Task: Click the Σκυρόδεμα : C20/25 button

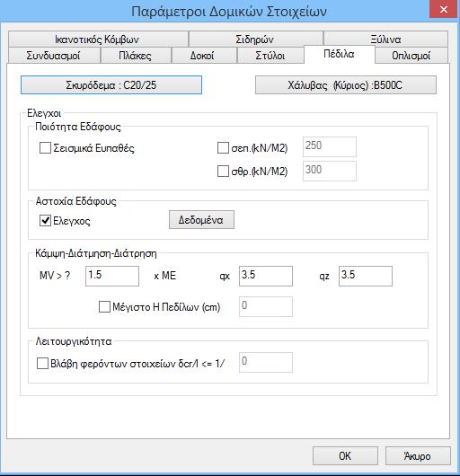Action: (111, 85)
